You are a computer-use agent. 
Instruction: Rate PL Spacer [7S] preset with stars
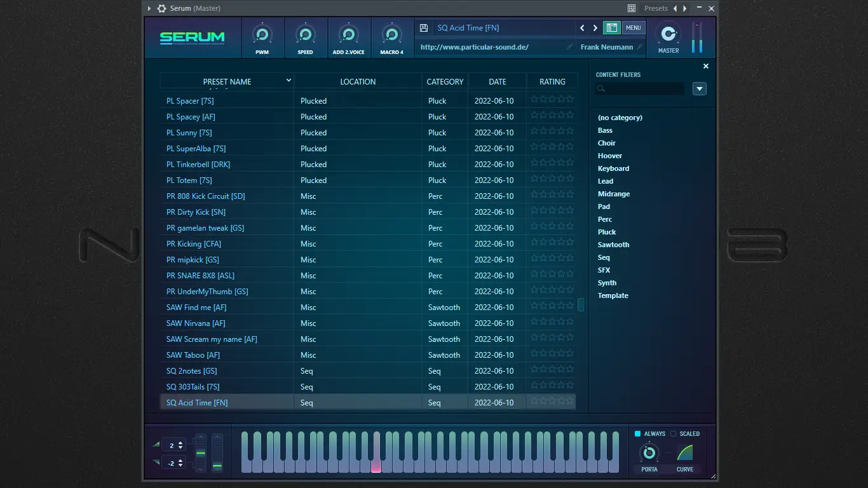coord(552,100)
